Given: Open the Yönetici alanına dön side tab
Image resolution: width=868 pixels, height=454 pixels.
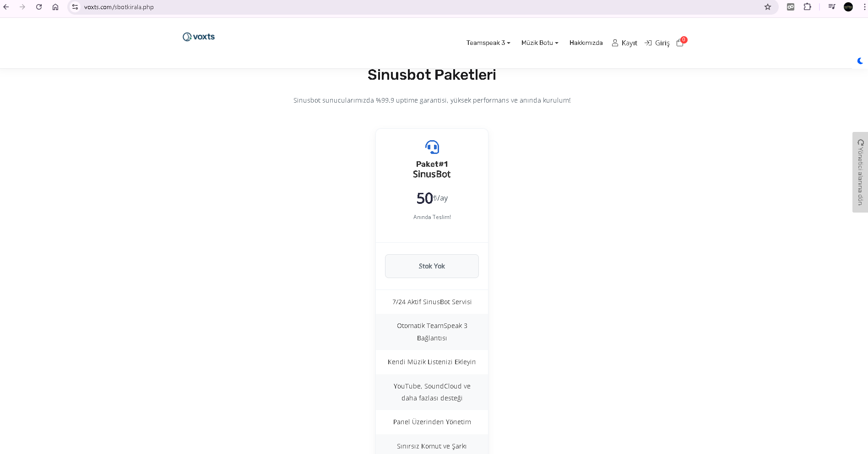Looking at the screenshot, I should click(x=860, y=172).
